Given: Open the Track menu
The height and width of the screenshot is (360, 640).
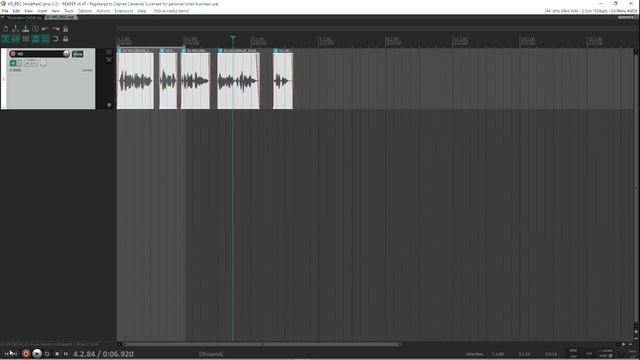Looking at the screenshot, I should coord(69,11).
